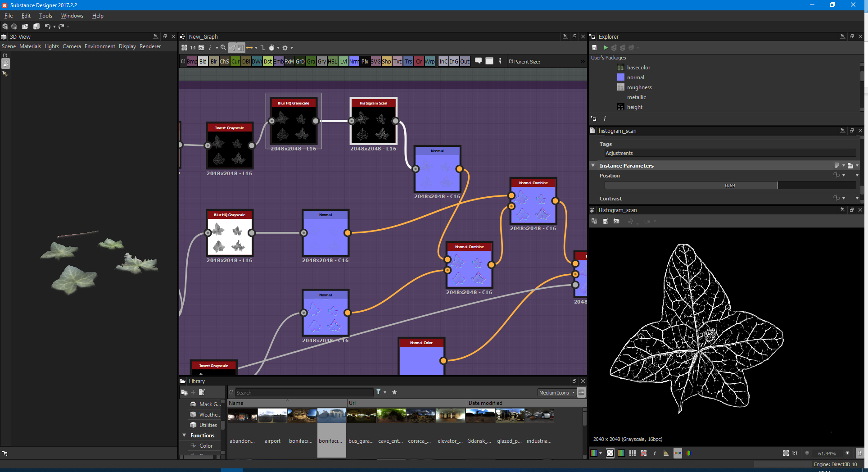
Task: Zoom in on the Histogram_scan 2D view
Action: [847, 453]
